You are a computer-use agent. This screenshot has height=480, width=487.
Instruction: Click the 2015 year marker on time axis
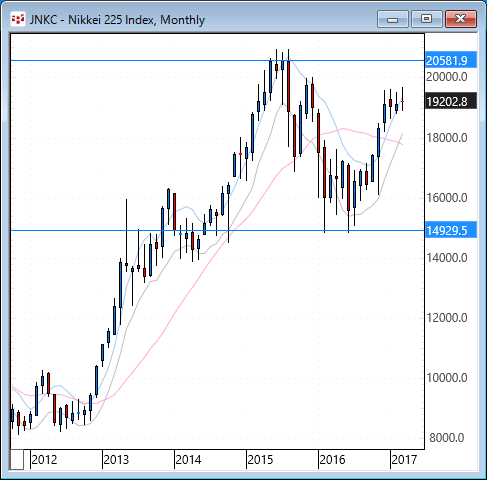260,460
